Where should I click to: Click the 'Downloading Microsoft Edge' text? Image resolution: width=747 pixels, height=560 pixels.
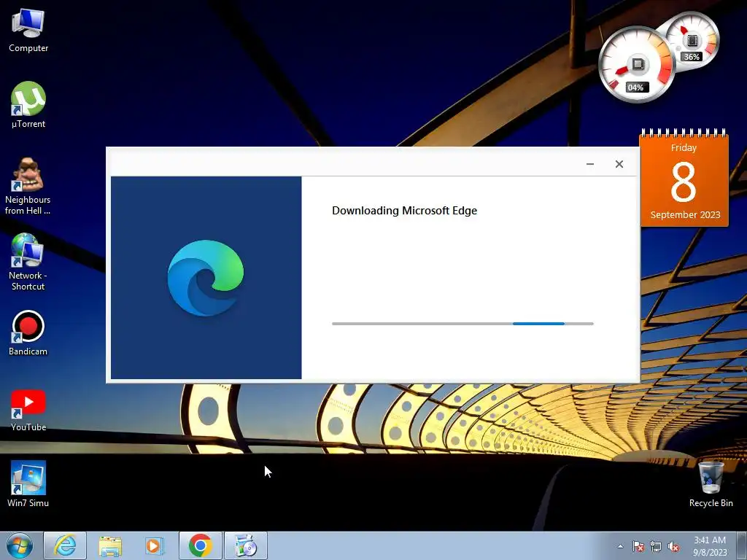coord(404,211)
